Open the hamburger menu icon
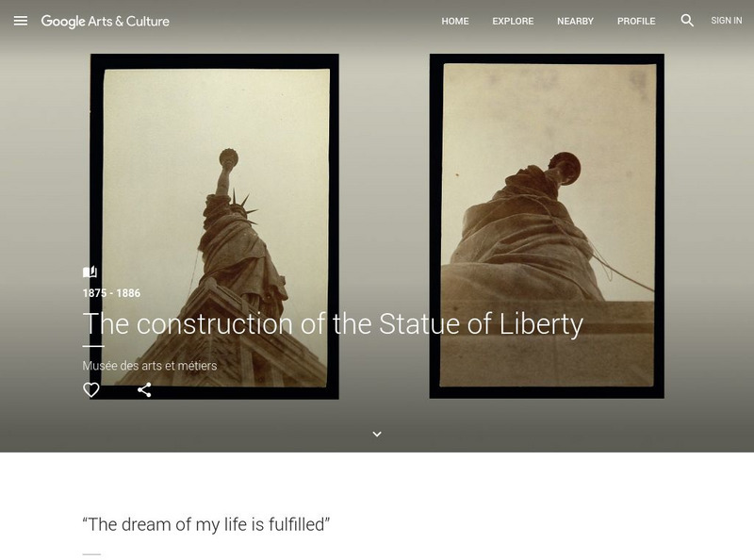The height and width of the screenshot is (560, 754). (21, 21)
